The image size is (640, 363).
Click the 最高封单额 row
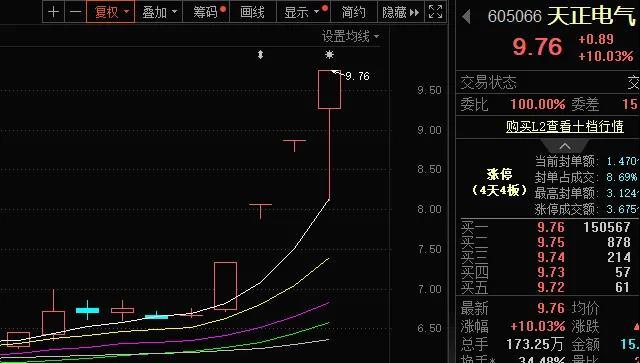[586, 193]
